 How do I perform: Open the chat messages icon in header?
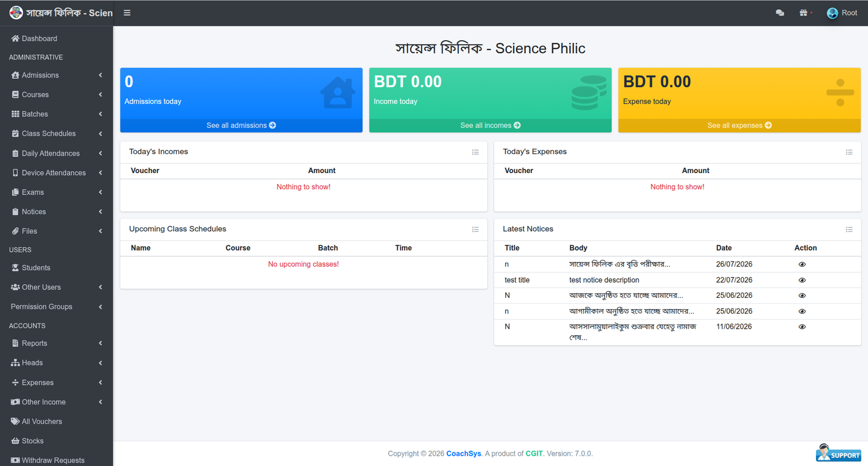pos(780,13)
